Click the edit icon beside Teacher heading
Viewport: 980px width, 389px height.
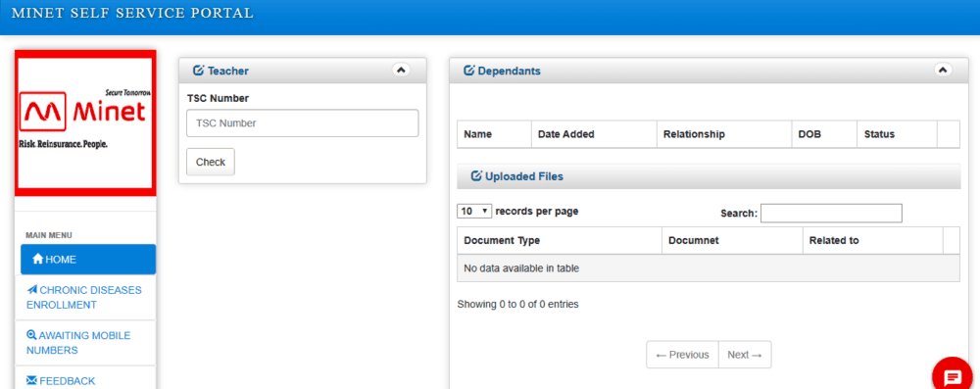coord(199,71)
